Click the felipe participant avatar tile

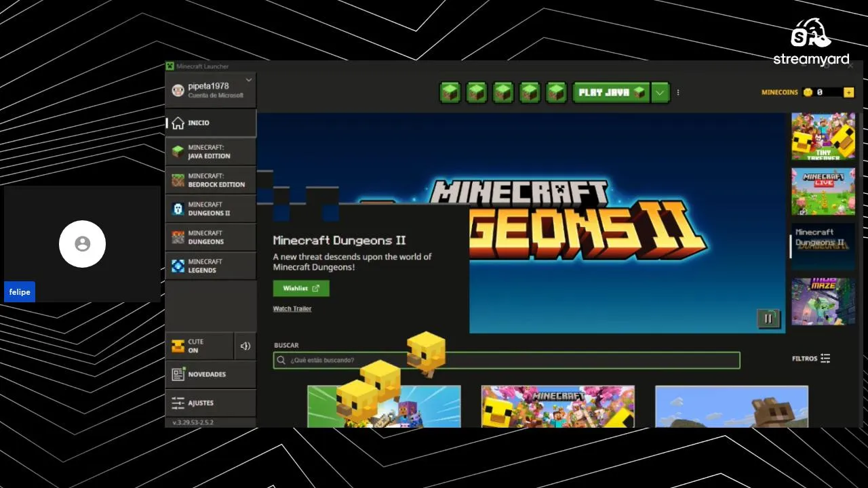coord(82,244)
